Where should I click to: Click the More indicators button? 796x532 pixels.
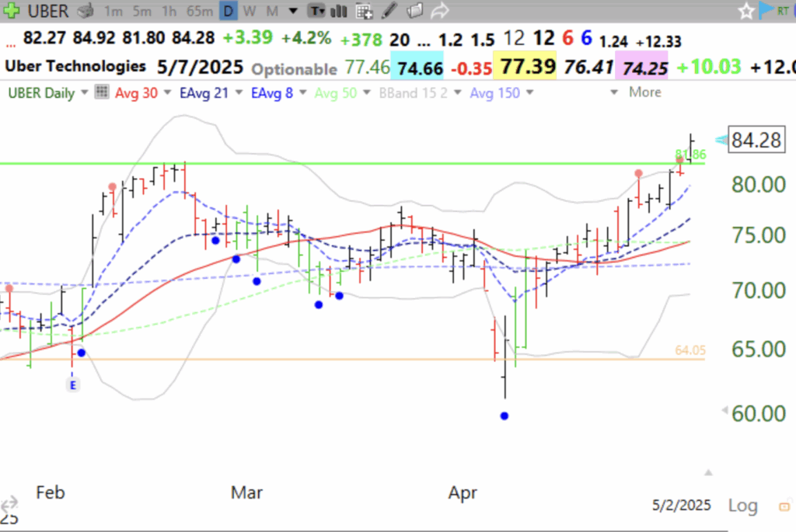click(644, 92)
